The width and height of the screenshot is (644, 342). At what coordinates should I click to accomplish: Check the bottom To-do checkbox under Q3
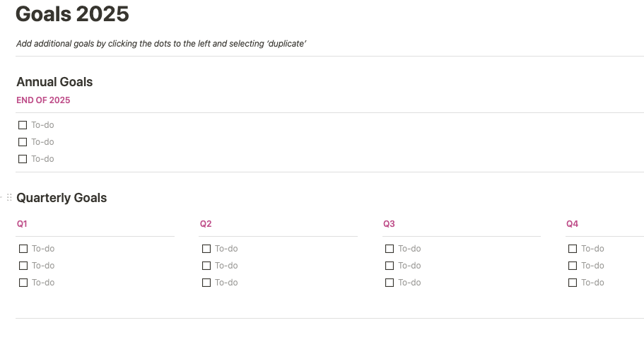[x=390, y=283]
